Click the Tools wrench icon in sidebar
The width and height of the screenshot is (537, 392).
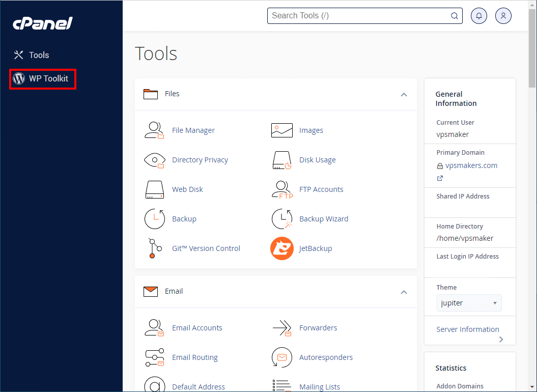point(18,55)
